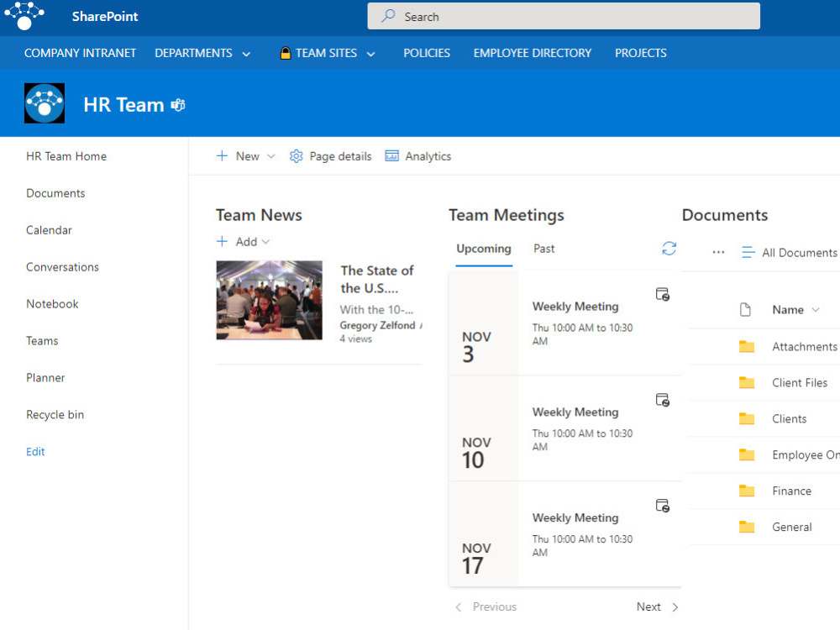Viewport: 840px width, 630px height.
Task: Open Conversations in left navigation
Action: 63,267
